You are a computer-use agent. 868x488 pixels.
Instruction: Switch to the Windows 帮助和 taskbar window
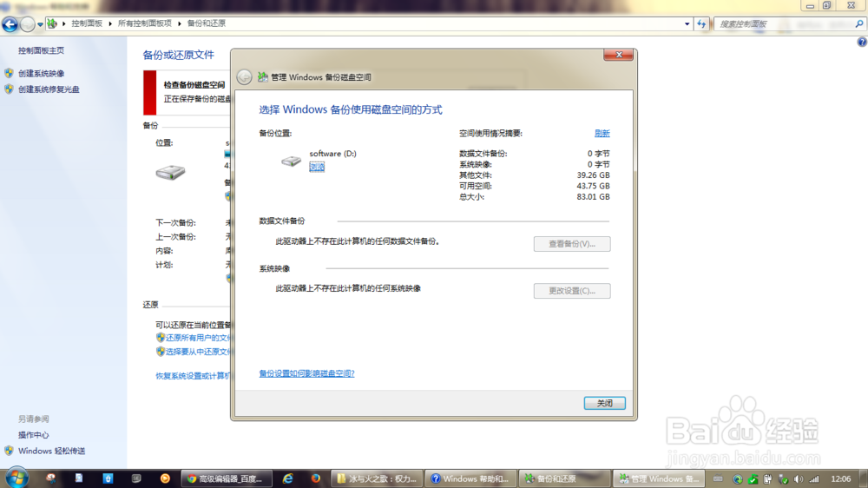(x=470, y=478)
